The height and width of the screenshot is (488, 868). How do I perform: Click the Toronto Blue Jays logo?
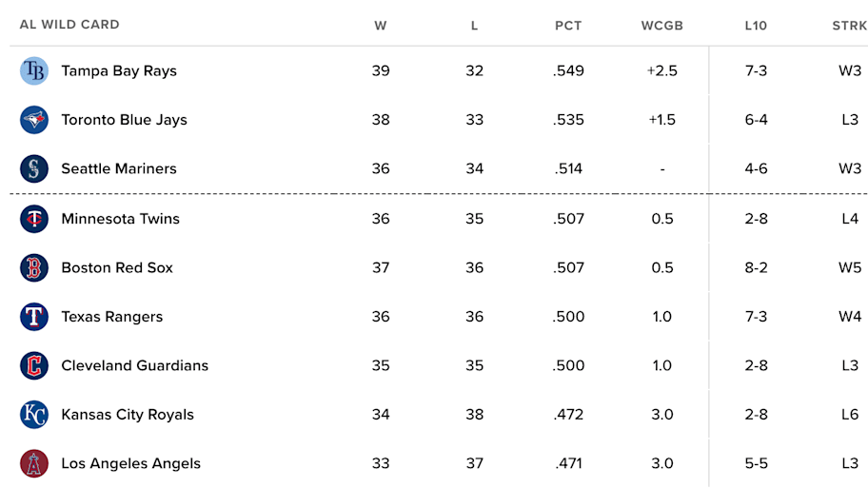(x=33, y=120)
